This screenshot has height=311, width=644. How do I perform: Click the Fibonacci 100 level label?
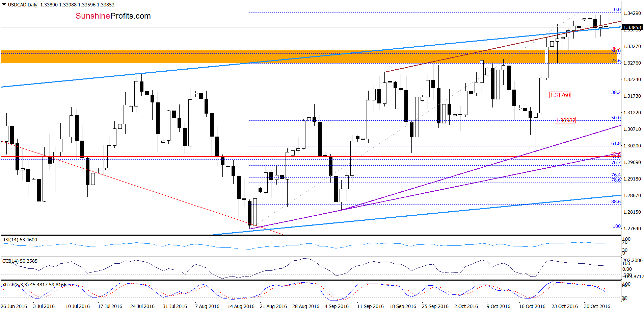617,226
